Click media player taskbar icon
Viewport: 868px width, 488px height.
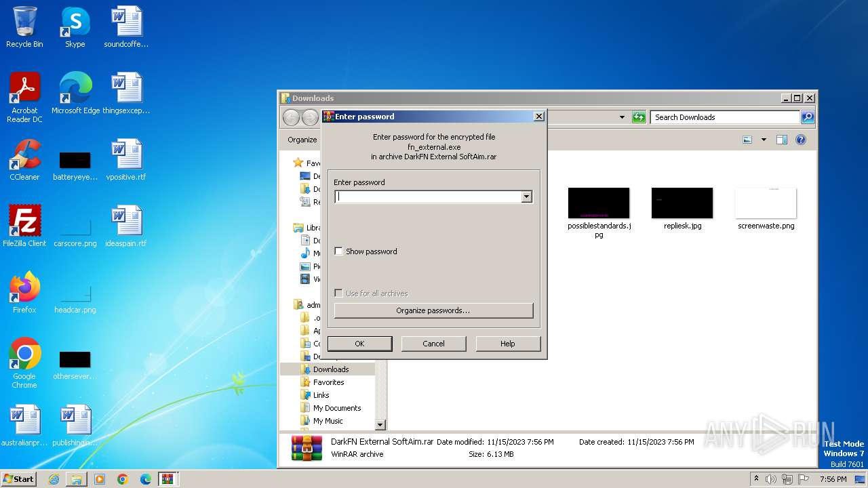pyautogui.click(x=100, y=479)
